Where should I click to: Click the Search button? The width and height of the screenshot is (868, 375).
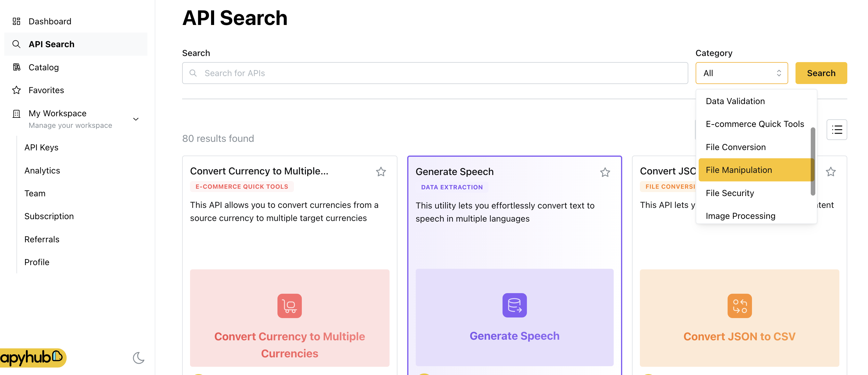(821, 73)
